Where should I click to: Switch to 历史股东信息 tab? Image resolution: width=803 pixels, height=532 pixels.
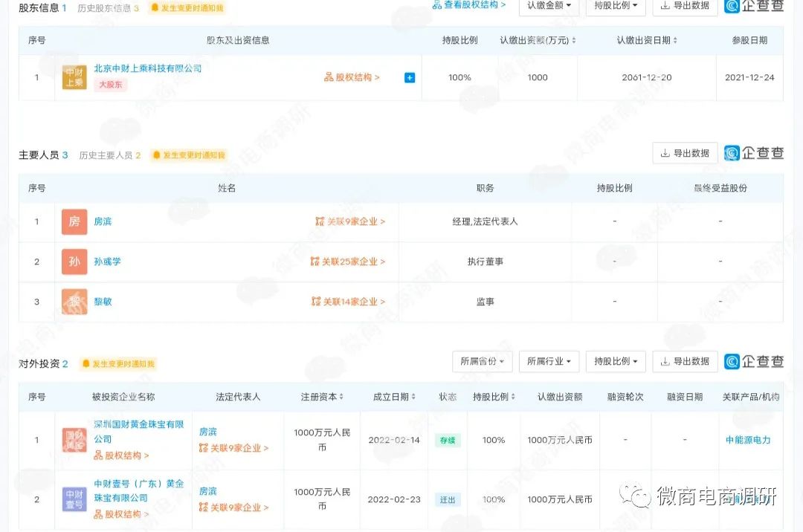(x=108, y=8)
